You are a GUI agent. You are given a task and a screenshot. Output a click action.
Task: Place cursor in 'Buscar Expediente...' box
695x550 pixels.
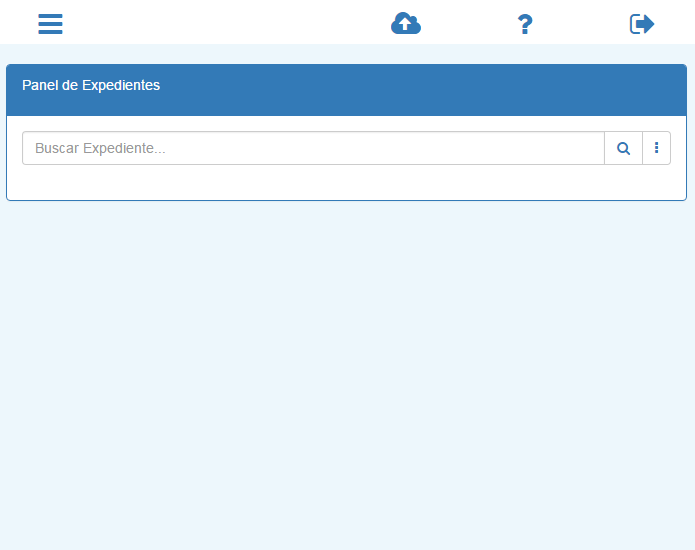[313, 148]
